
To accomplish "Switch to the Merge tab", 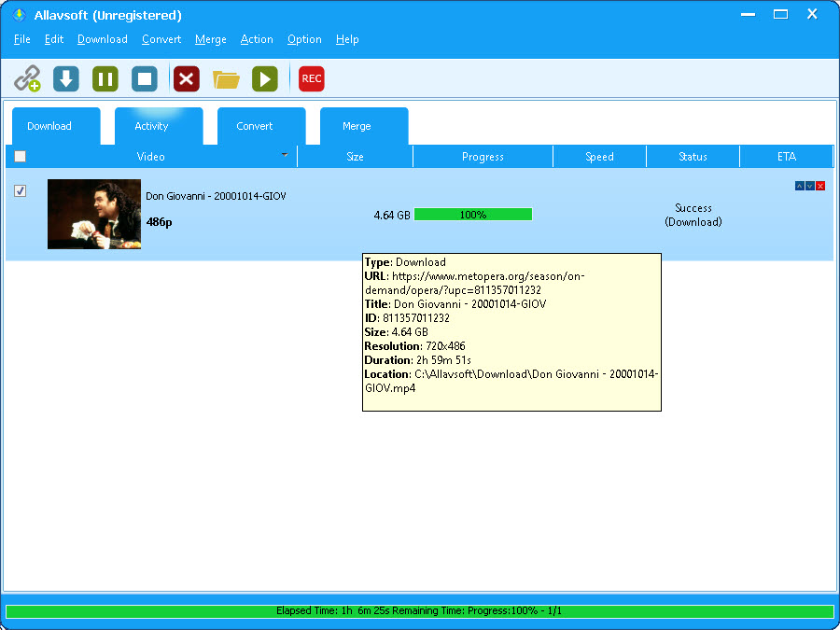I will (364, 126).
